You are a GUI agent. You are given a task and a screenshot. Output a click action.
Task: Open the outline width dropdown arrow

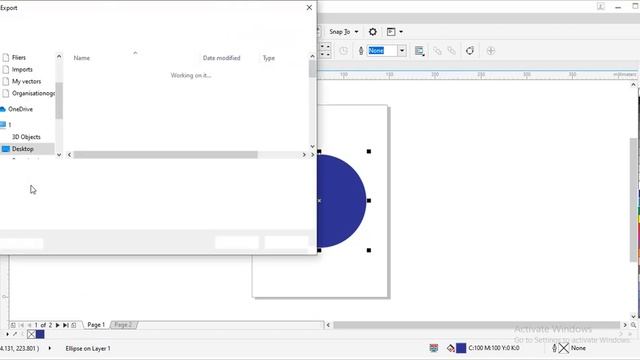pyautogui.click(x=402, y=51)
